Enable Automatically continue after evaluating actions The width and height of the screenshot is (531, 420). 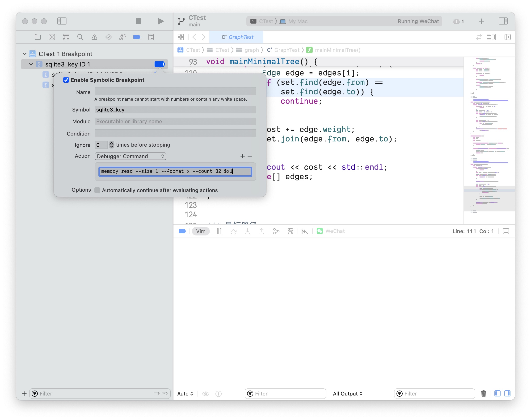coord(97,190)
